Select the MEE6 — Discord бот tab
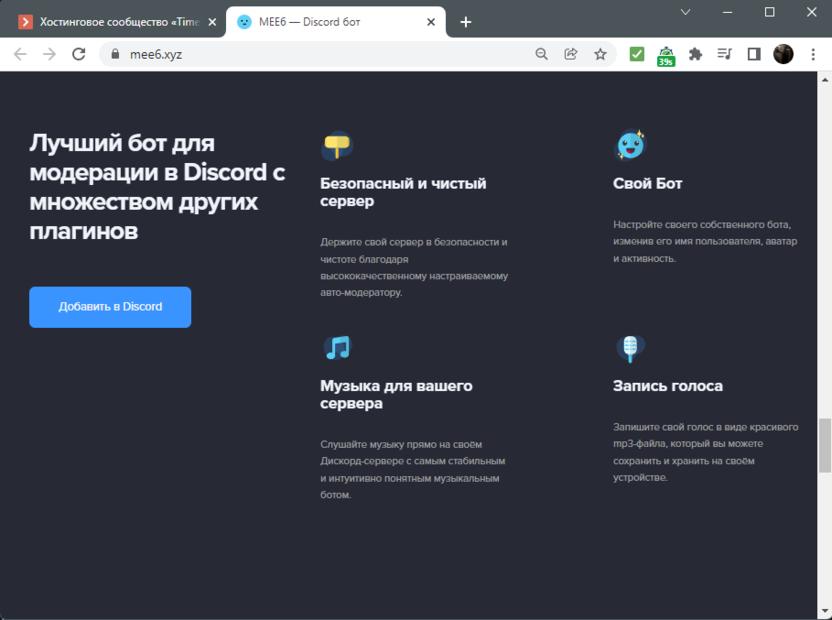The height and width of the screenshot is (620, 832). 336,22
